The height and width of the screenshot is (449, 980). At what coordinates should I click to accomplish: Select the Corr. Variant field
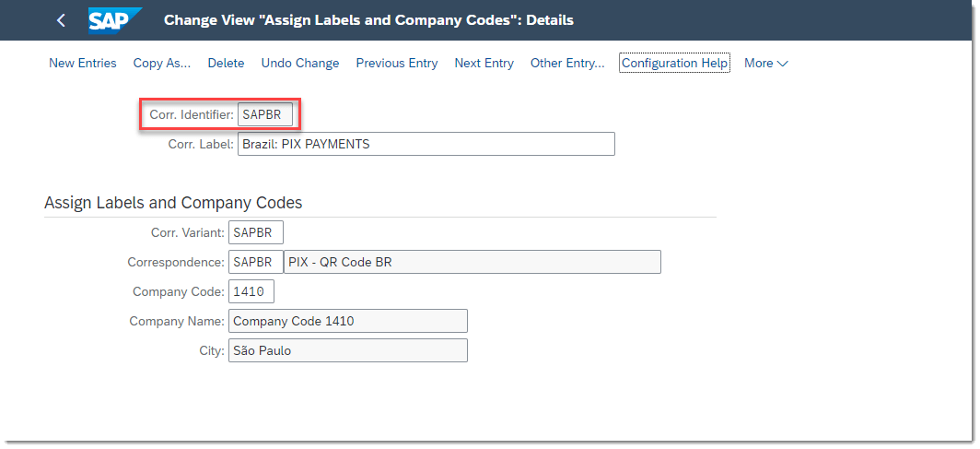pos(256,232)
